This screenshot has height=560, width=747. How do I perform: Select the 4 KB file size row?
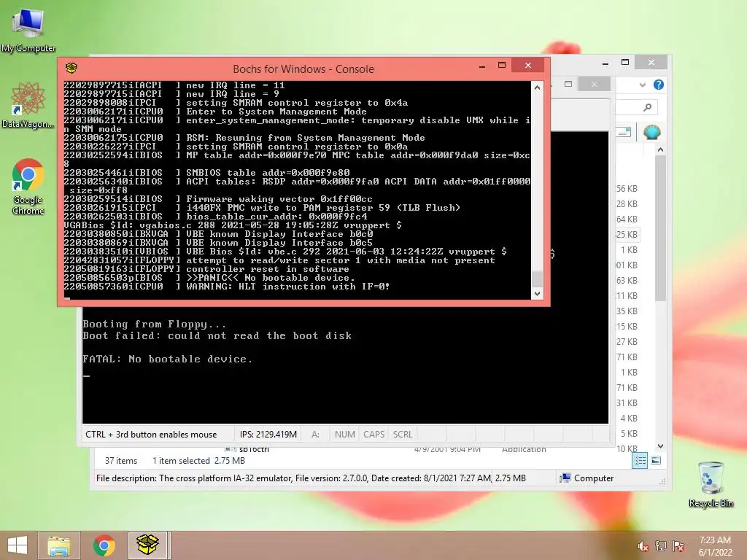pos(629,418)
